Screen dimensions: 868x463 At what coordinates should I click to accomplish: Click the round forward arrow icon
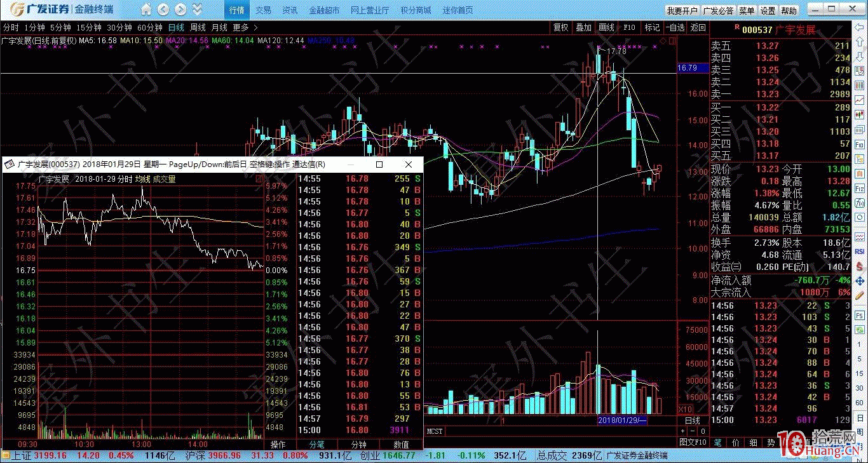(180, 10)
